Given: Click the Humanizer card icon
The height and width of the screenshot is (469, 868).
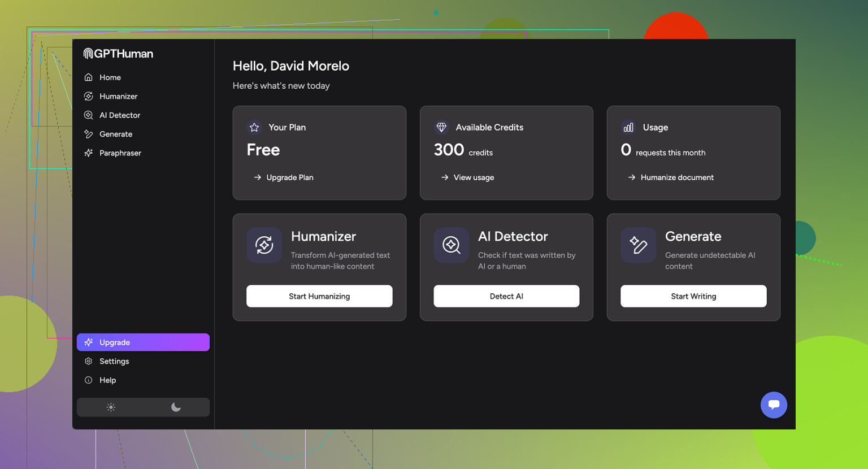Looking at the screenshot, I should coord(264,245).
